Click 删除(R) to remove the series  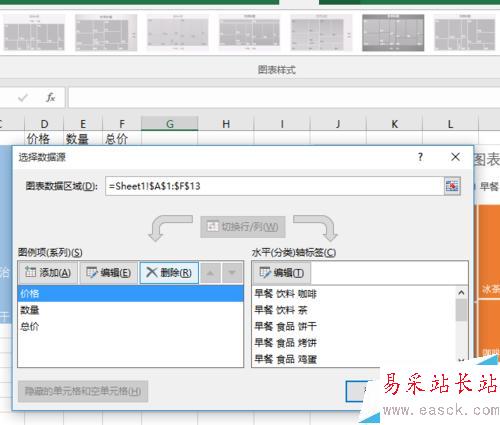click(x=169, y=273)
